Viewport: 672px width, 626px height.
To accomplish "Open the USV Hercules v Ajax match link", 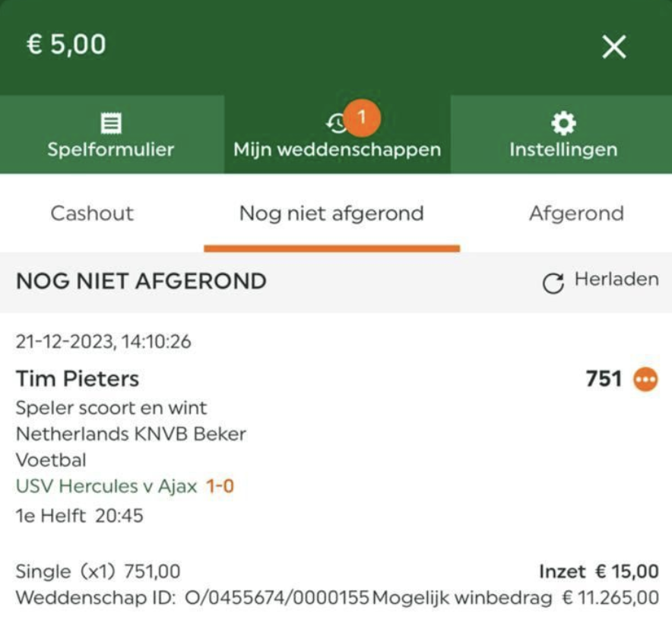I will (x=106, y=486).
